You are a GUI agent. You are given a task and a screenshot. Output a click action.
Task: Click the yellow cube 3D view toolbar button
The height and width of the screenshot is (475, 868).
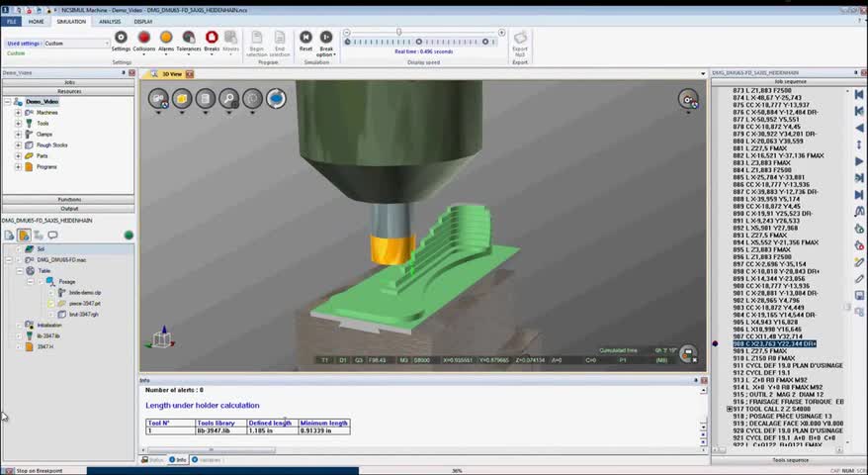pos(182,99)
